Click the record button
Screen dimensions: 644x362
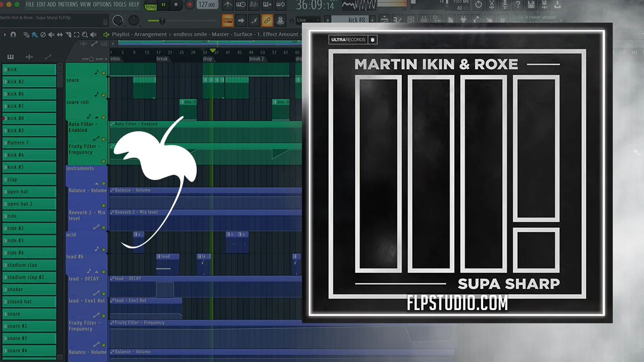(x=190, y=5)
